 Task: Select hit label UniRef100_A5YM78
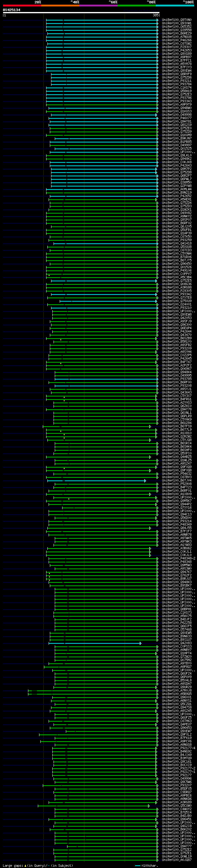click(x=177, y=64)
